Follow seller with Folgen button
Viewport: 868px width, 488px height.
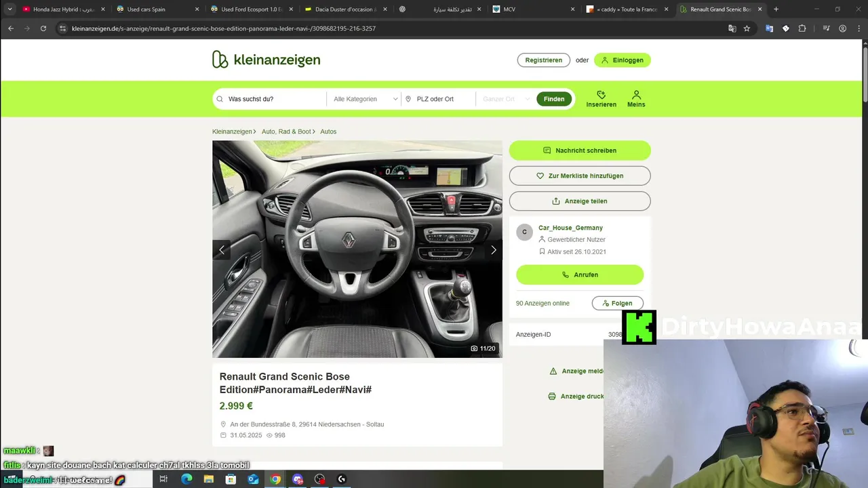point(617,303)
